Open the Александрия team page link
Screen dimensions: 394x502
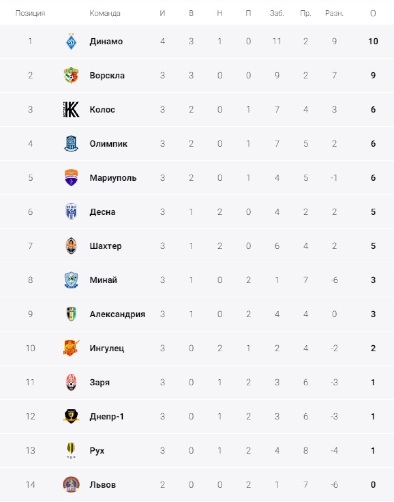coord(117,314)
